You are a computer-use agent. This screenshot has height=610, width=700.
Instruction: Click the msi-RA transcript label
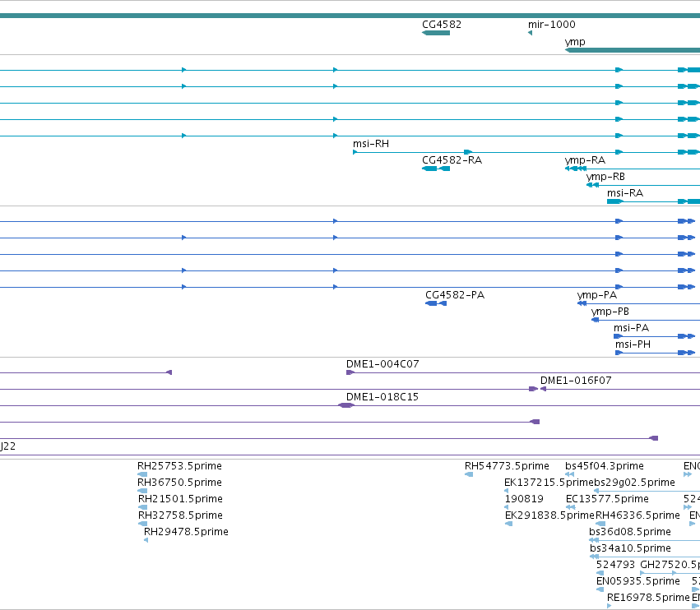[x=625, y=193]
